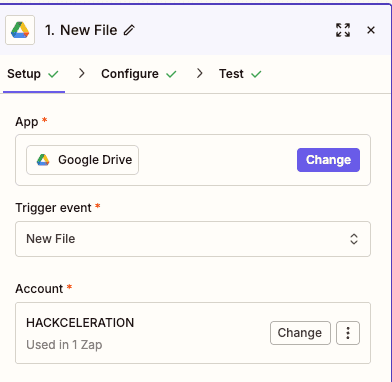Close the New File step panel
The width and height of the screenshot is (392, 382).
click(x=371, y=30)
